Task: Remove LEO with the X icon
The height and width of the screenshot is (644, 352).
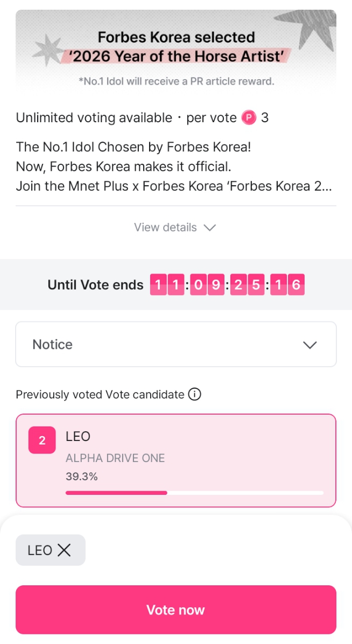Action: (64, 550)
